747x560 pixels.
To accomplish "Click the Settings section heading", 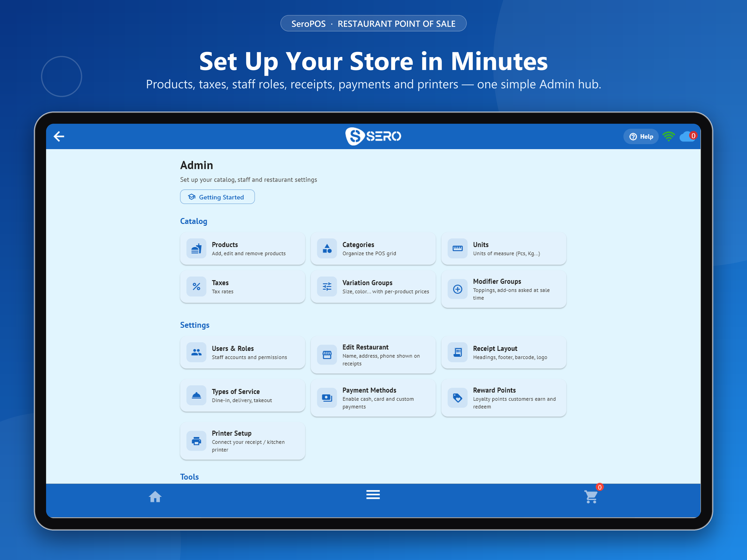I will pyautogui.click(x=194, y=325).
